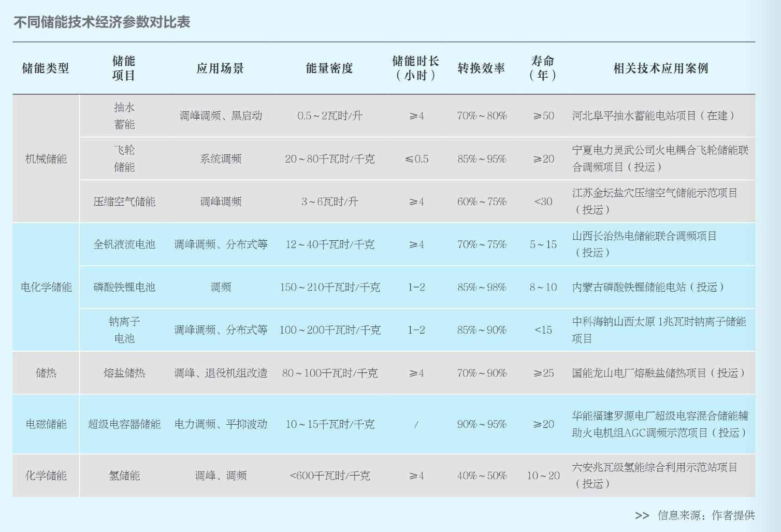Image resolution: width=781 pixels, height=532 pixels.
Task: Select the 机械储能 category cell
Action: (x=46, y=159)
